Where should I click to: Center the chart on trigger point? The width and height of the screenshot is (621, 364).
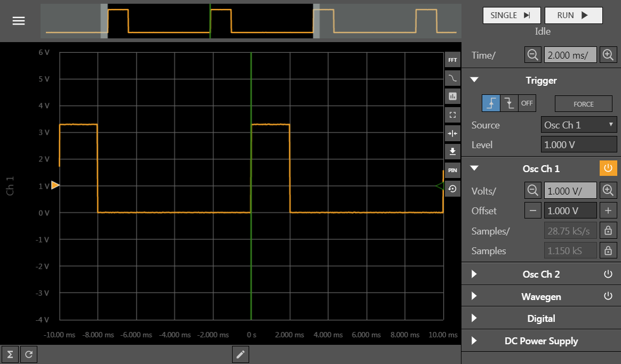(x=453, y=133)
